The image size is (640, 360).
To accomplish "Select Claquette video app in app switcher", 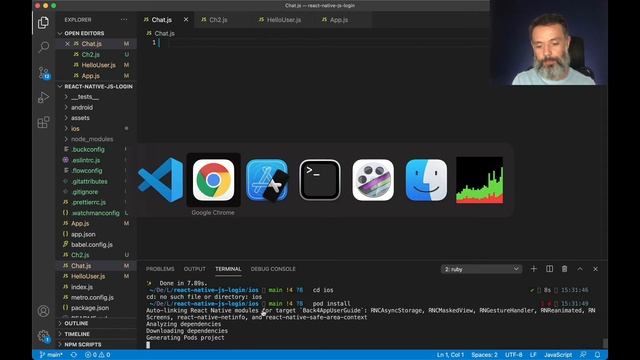I will click(373, 180).
